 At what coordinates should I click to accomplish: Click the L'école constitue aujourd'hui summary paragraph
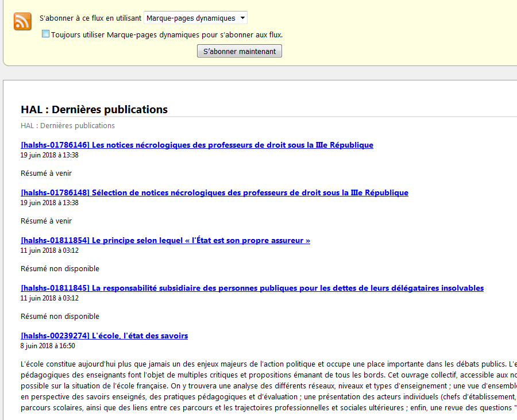[x=269, y=386]
